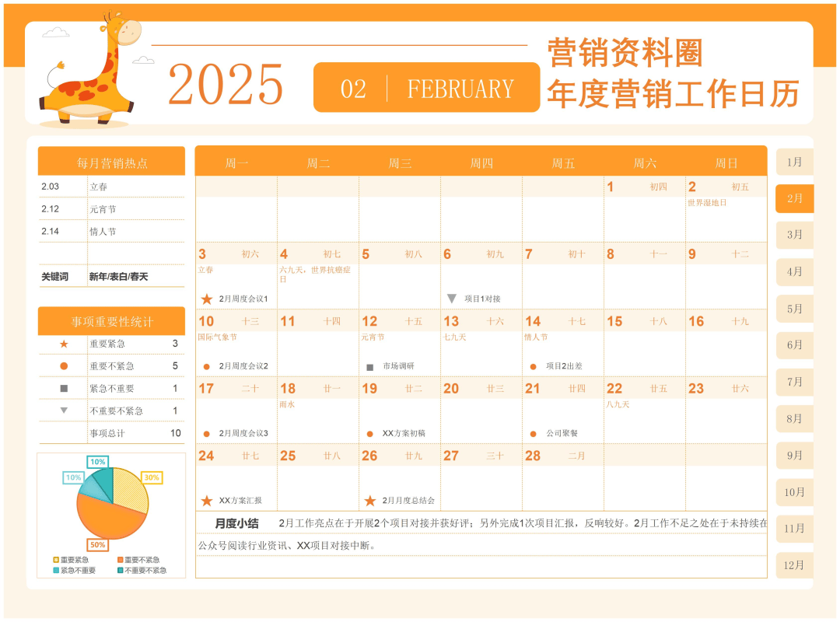The width and height of the screenshot is (840, 622).
Task: Select the 周日 column header
Action: click(726, 163)
